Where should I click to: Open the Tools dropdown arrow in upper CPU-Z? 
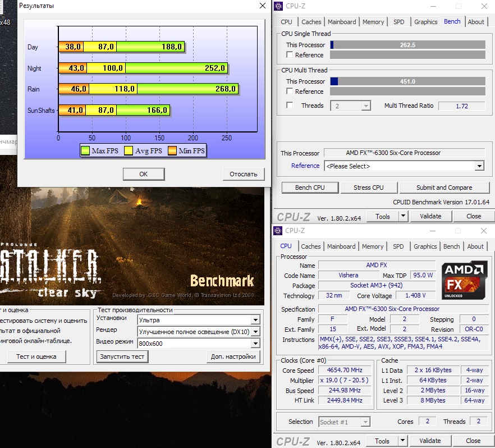[x=403, y=216]
